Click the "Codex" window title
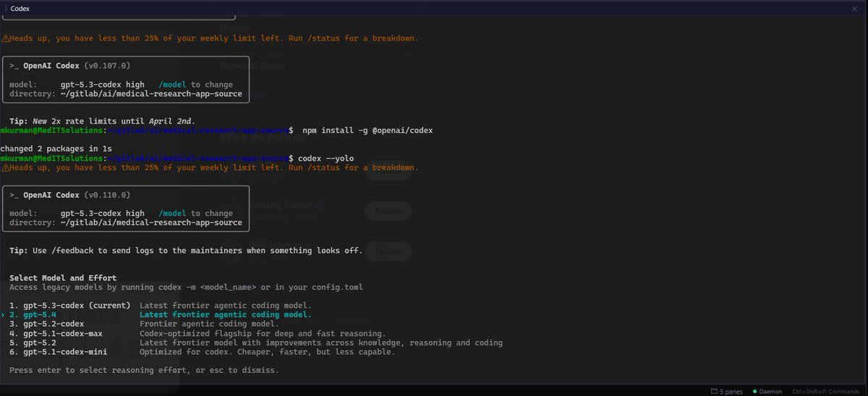The image size is (868, 396). (20, 7)
